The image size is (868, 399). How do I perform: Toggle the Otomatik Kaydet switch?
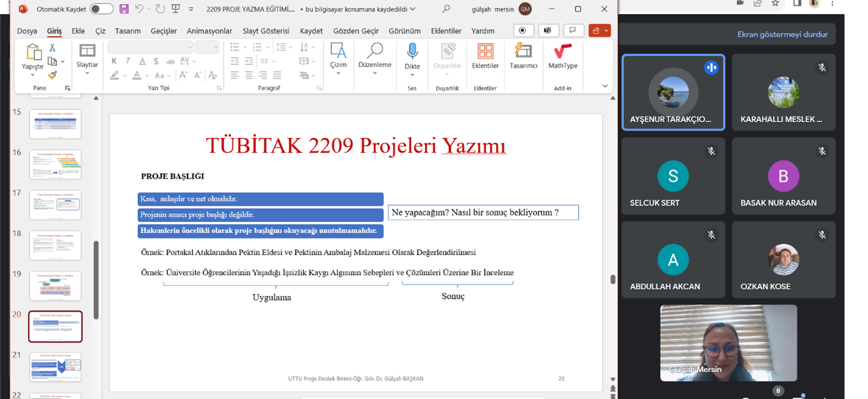pos(101,9)
